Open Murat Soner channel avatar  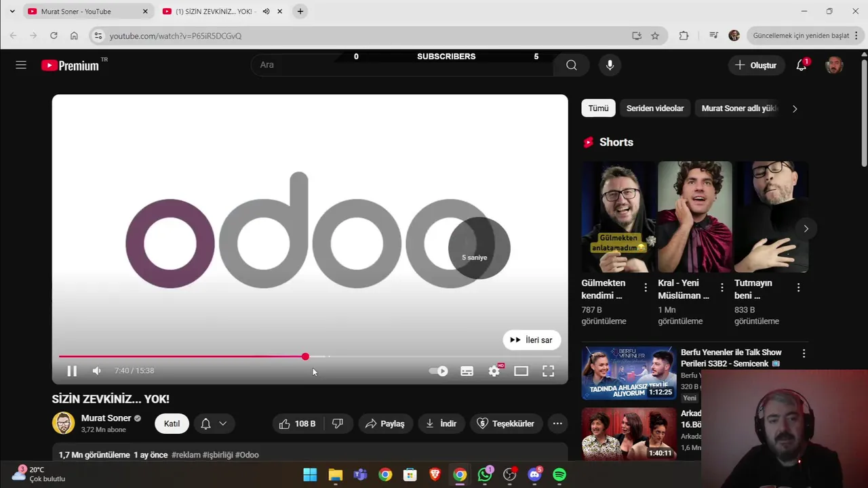64,423
